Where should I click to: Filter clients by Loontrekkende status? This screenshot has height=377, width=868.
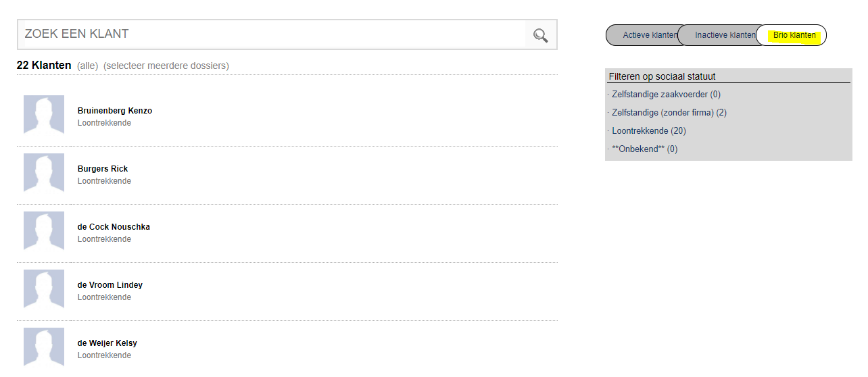[x=648, y=131]
